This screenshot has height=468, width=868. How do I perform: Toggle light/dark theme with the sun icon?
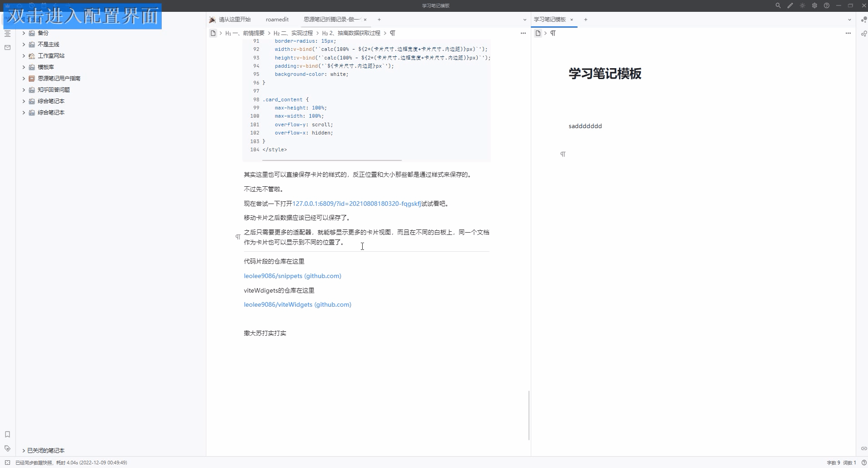[x=803, y=5]
